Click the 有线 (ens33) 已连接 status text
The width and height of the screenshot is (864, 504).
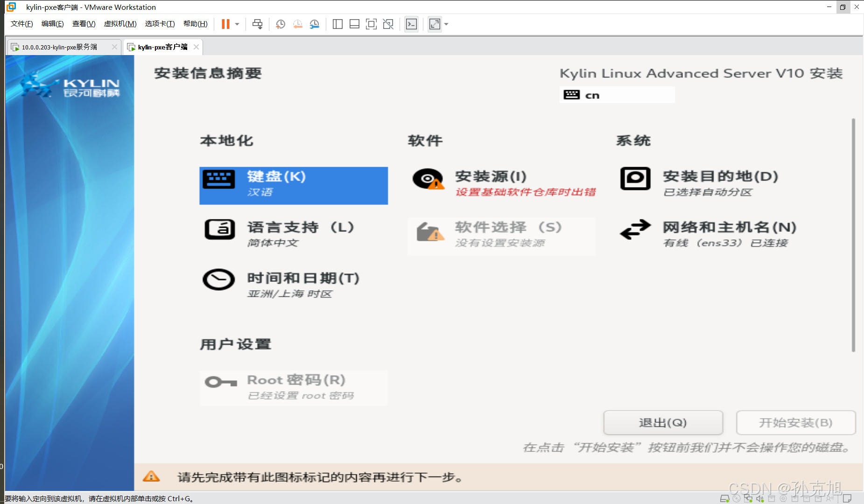(x=725, y=243)
